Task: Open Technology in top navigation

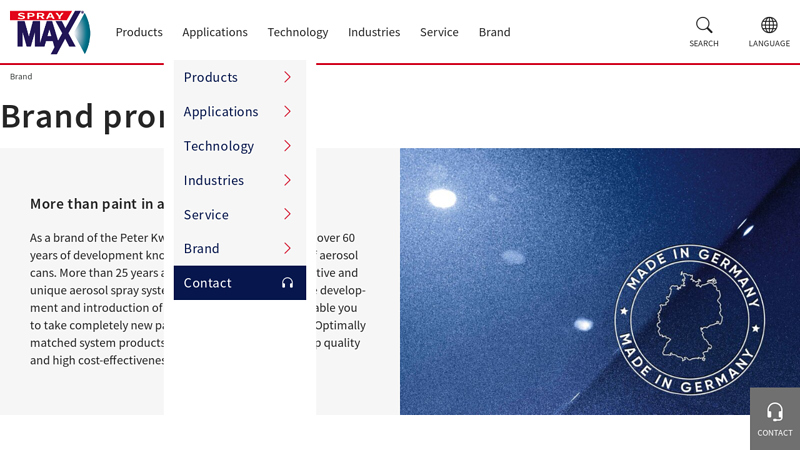Action: (298, 32)
